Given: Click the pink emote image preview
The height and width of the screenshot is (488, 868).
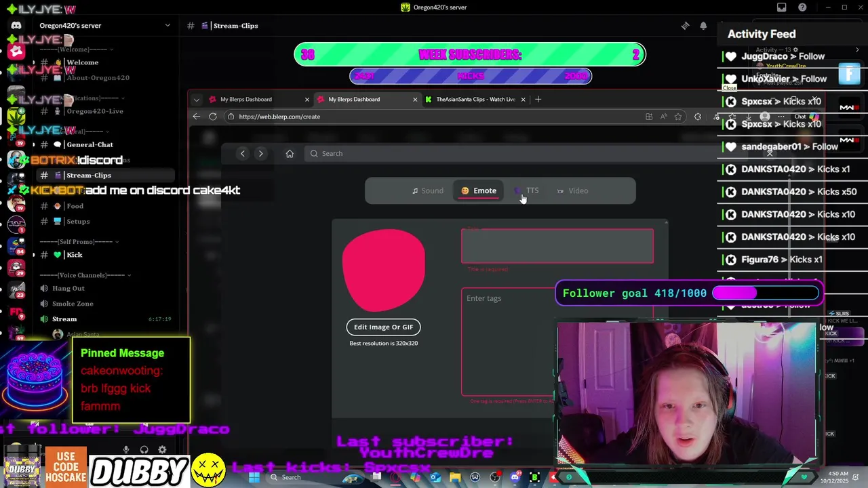Looking at the screenshot, I should (x=384, y=270).
